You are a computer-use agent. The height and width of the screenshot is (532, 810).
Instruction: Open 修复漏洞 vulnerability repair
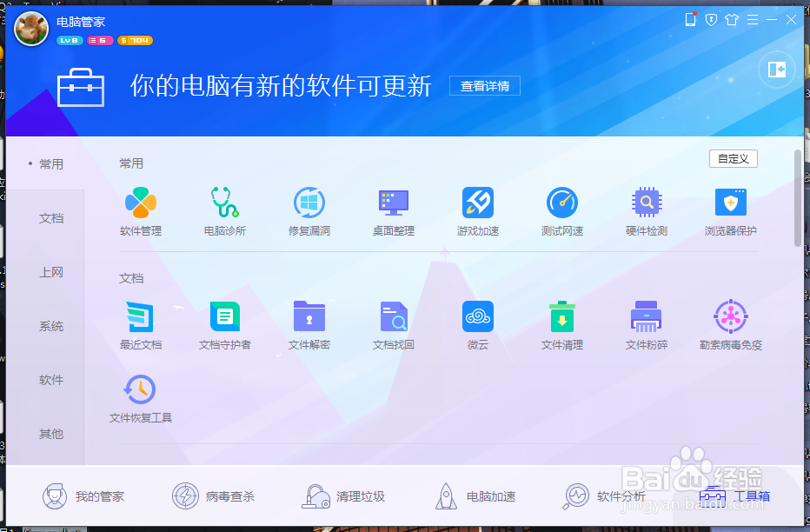tap(309, 211)
